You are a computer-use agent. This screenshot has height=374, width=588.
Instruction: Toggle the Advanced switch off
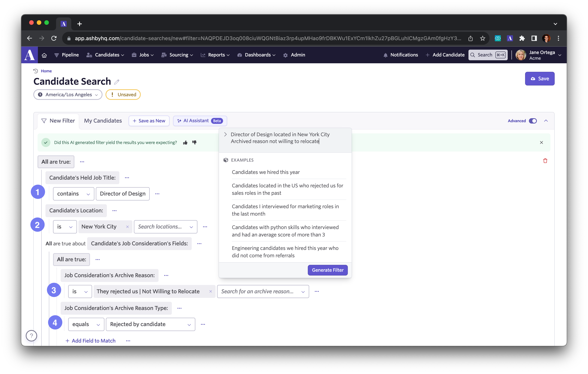(x=533, y=121)
